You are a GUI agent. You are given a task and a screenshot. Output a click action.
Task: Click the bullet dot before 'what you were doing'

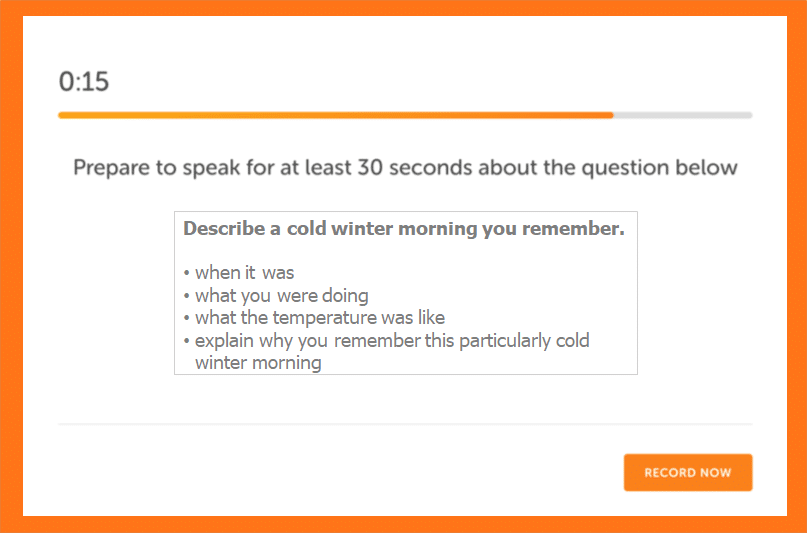(187, 296)
